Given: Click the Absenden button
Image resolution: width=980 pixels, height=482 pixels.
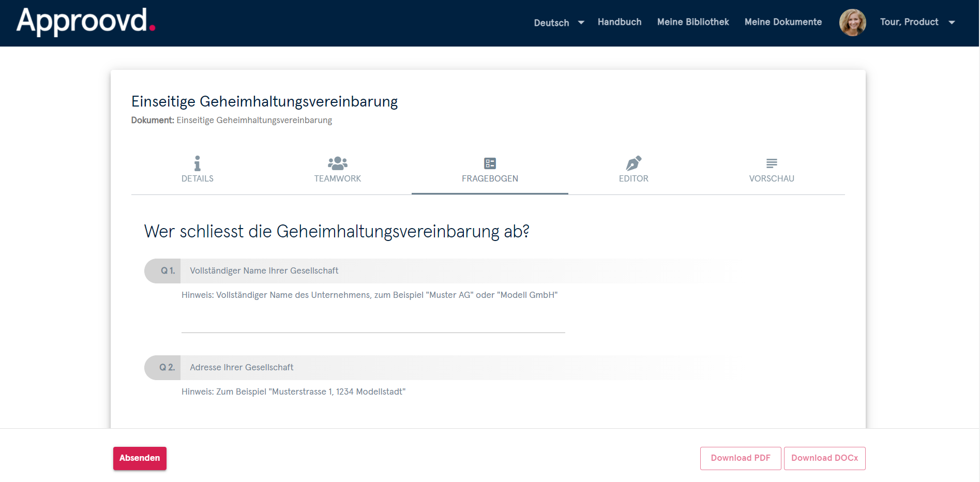Looking at the screenshot, I should [139, 458].
